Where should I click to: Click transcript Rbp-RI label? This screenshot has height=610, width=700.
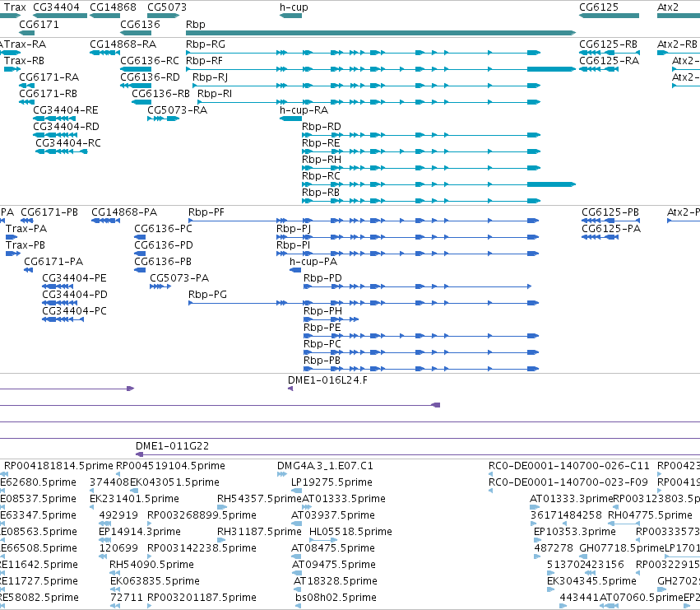tap(215, 94)
